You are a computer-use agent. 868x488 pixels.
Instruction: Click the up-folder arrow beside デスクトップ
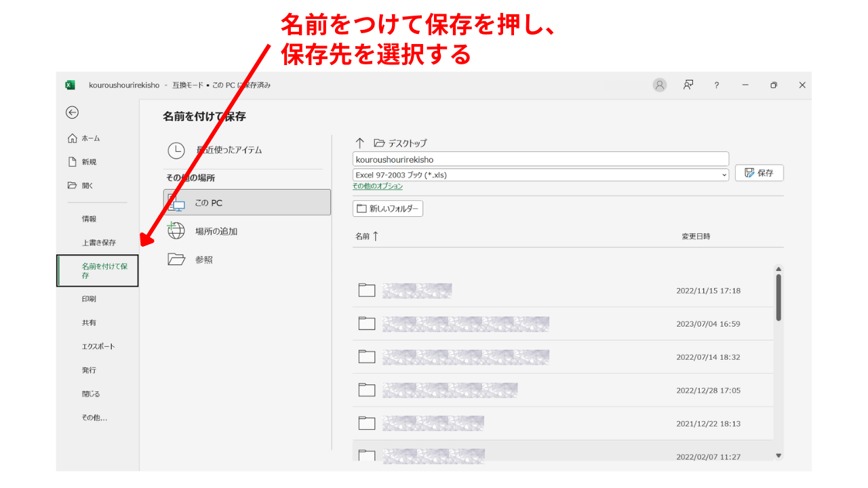[359, 143]
